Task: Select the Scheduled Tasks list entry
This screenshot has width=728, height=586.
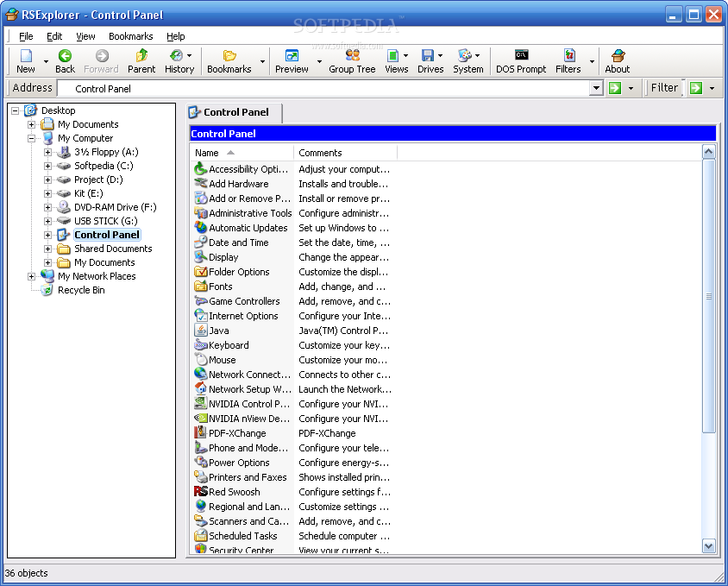Action: tap(243, 536)
